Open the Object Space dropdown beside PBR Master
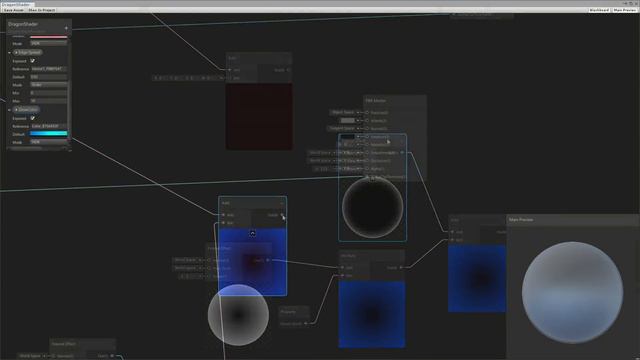 click(343, 112)
